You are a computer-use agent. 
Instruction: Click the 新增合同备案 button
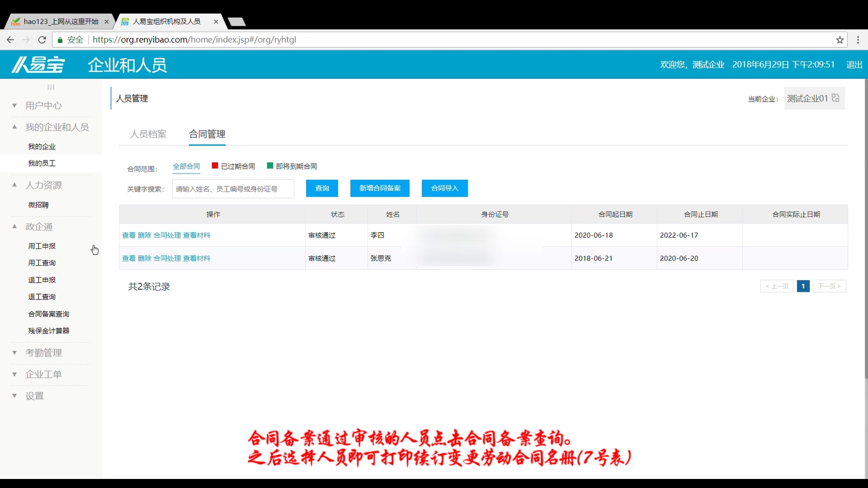coord(380,188)
